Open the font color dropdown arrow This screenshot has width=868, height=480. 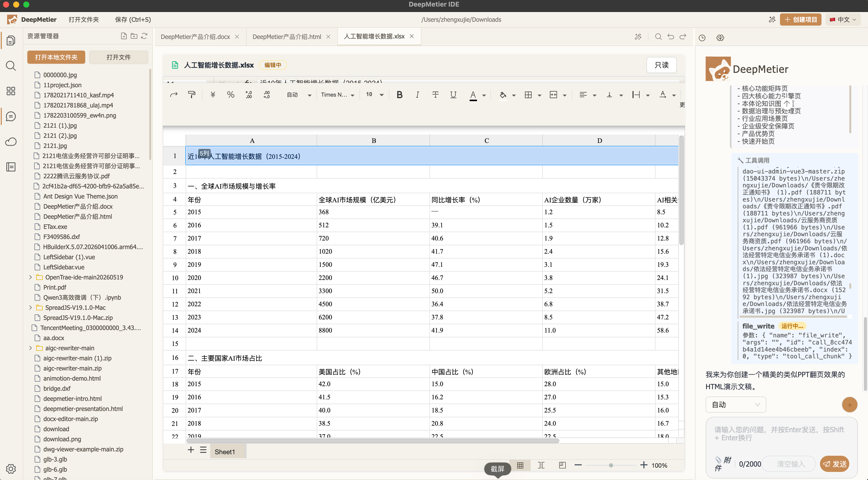(x=484, y=95)
